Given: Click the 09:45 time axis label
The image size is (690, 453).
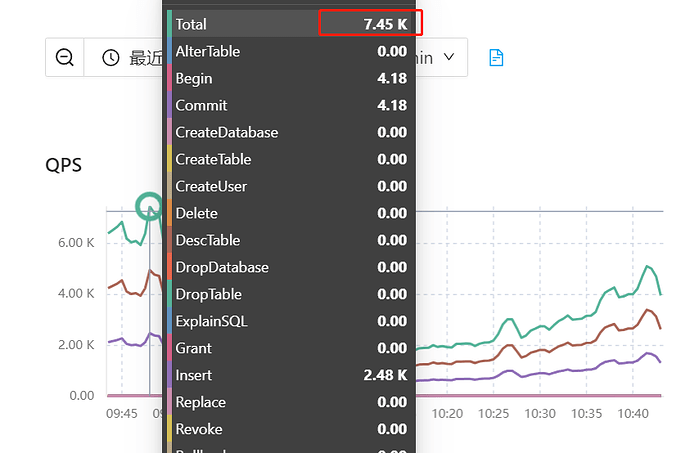Looking at the screenshot, I should click(122, 413).
